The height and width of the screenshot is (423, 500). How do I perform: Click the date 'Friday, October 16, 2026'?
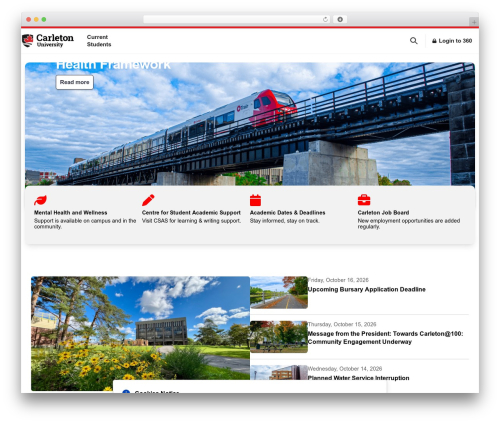tap(338, 280)
